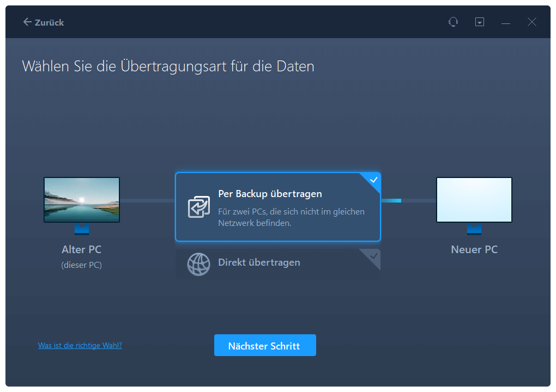Image resolution: width=556 pixels, height=392 pixels.
Task: Click the (dieser PC) text
Action: pyautogui.click(x=82, y=265)
